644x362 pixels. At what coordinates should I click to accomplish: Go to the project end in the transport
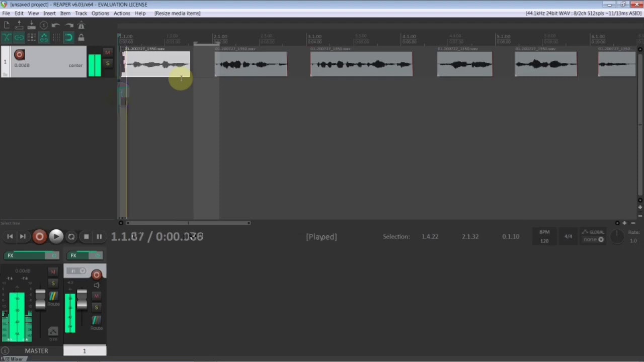point(23,237)
